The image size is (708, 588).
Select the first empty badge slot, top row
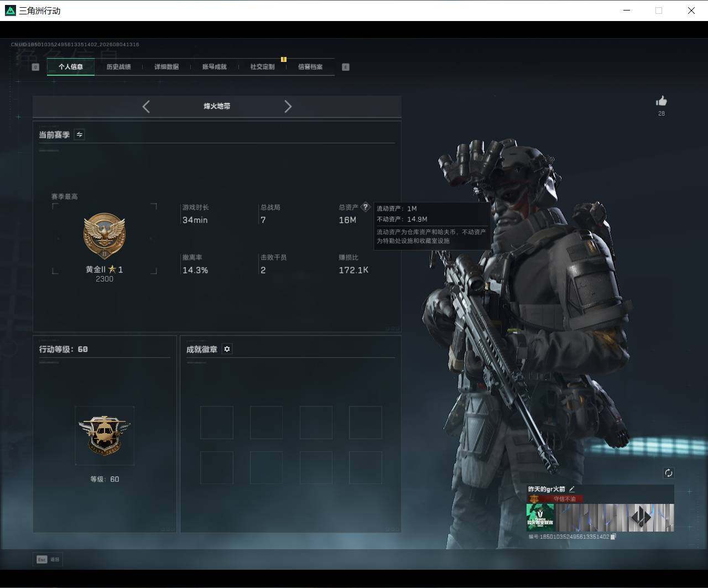pos(217,423)
